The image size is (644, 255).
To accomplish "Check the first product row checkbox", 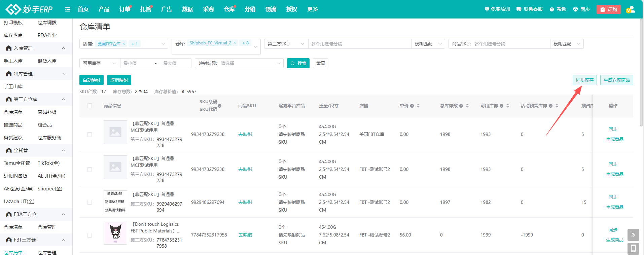I will tap(90, 135).
